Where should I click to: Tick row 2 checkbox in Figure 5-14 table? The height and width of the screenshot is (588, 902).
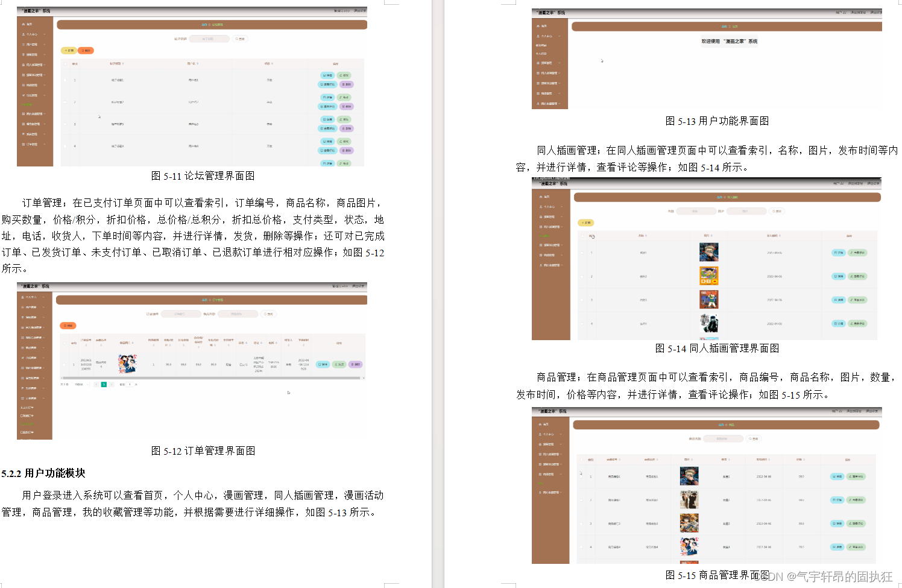tap(582, 276)
